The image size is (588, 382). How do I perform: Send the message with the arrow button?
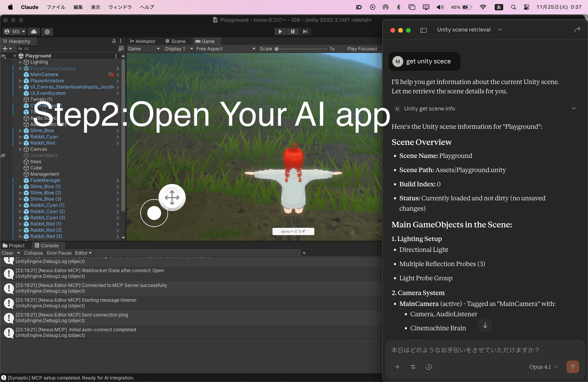[573, 367]
